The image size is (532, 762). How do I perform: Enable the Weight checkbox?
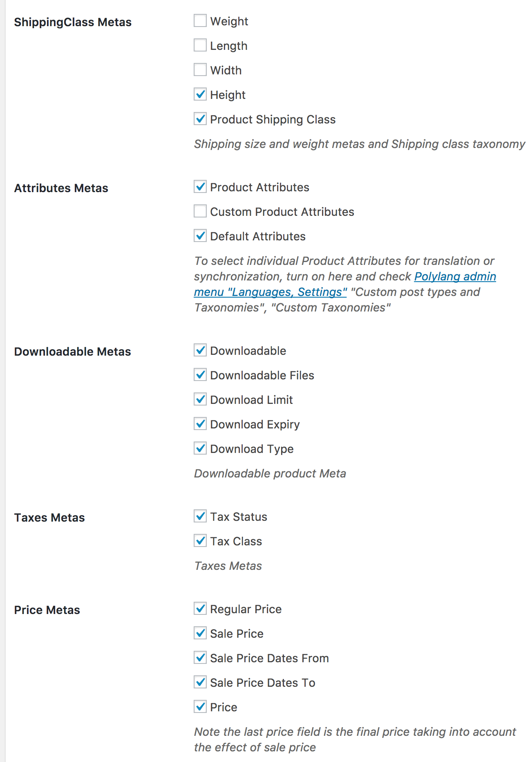point(200,21)
